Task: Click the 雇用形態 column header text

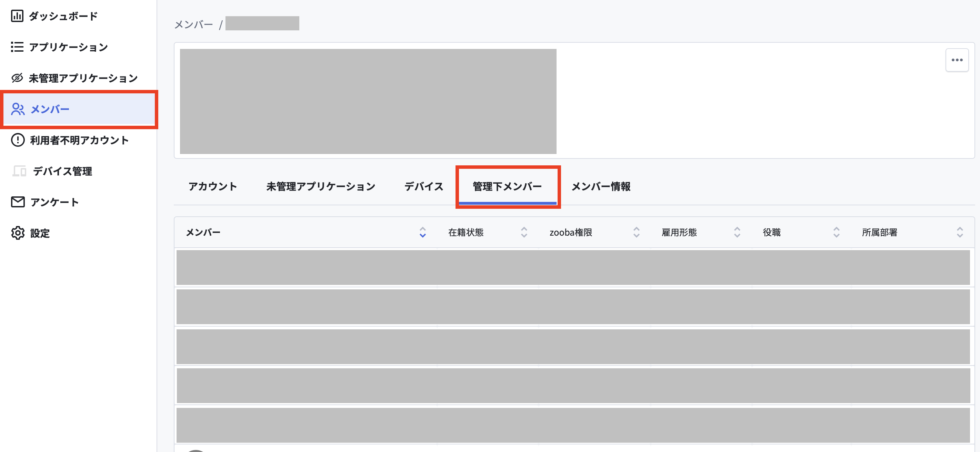Action: [x=679, y=232]
